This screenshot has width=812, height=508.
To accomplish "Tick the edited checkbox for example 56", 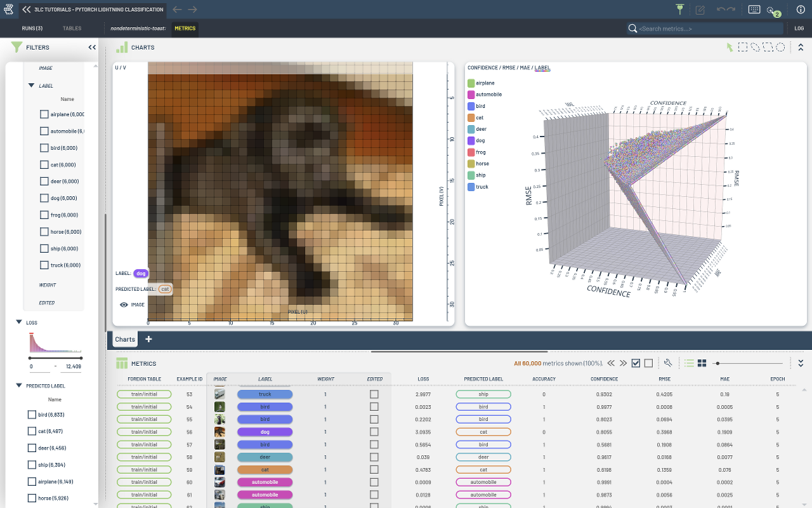I will [x=374, y=432].
